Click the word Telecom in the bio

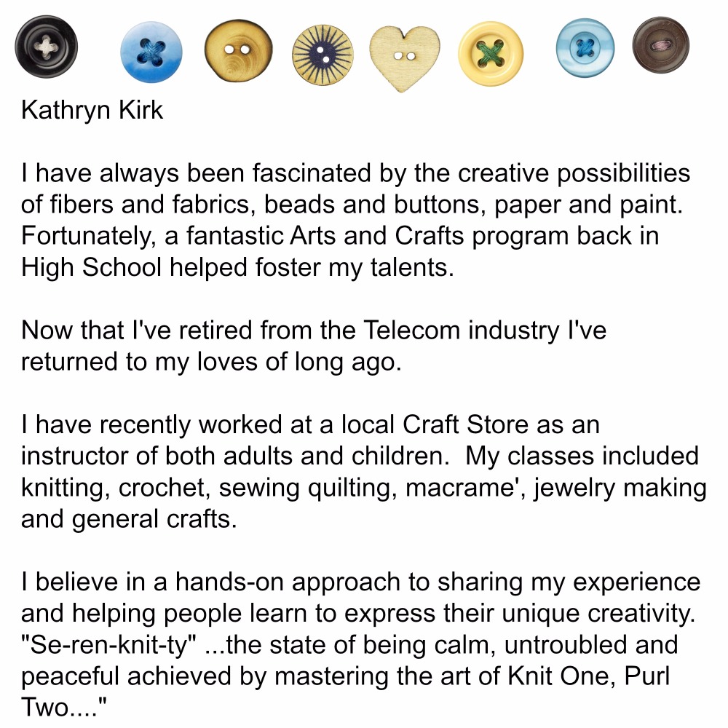point(412,330)
